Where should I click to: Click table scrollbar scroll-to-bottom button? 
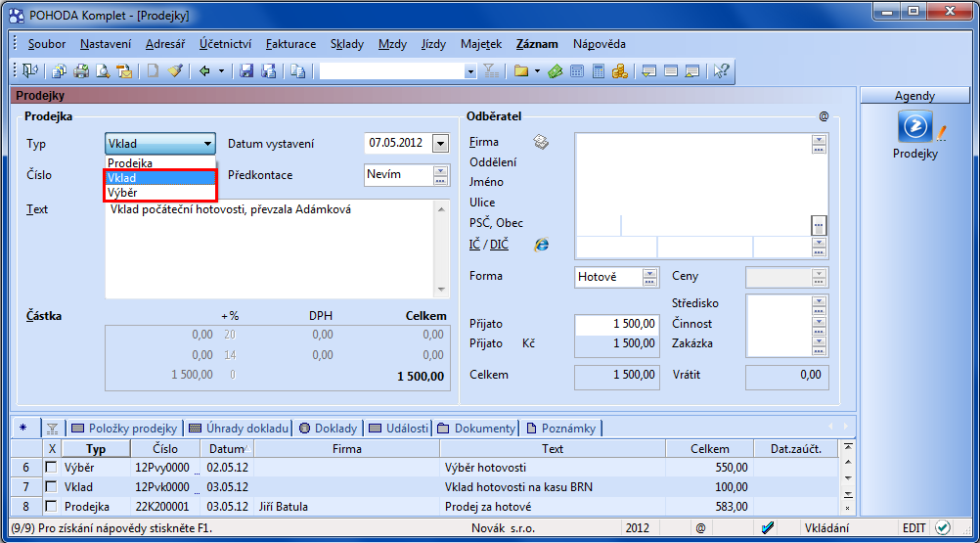[848, 494]
